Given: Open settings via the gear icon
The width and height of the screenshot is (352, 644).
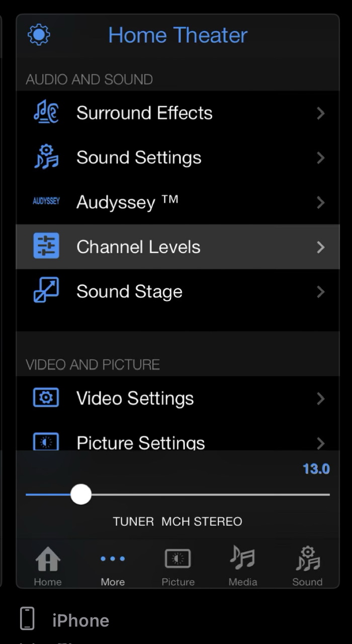Looking at the screenshot, I should (39, 35).
